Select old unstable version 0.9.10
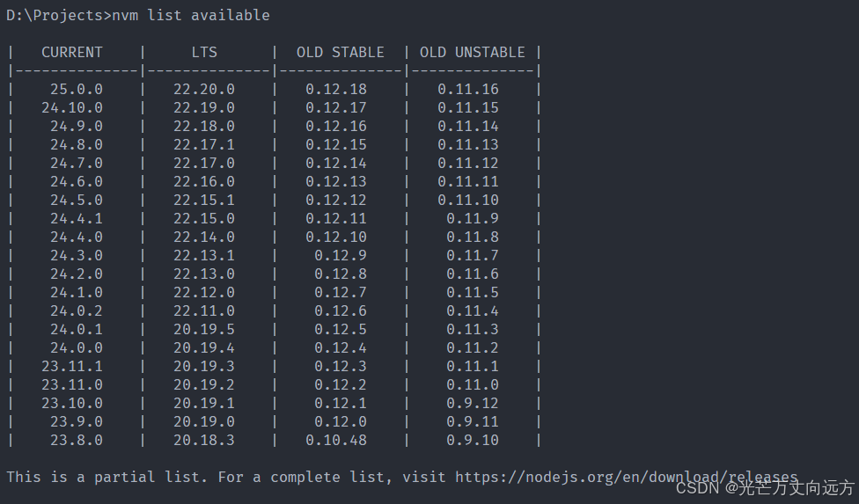859x504 pixels. (473, 441)
